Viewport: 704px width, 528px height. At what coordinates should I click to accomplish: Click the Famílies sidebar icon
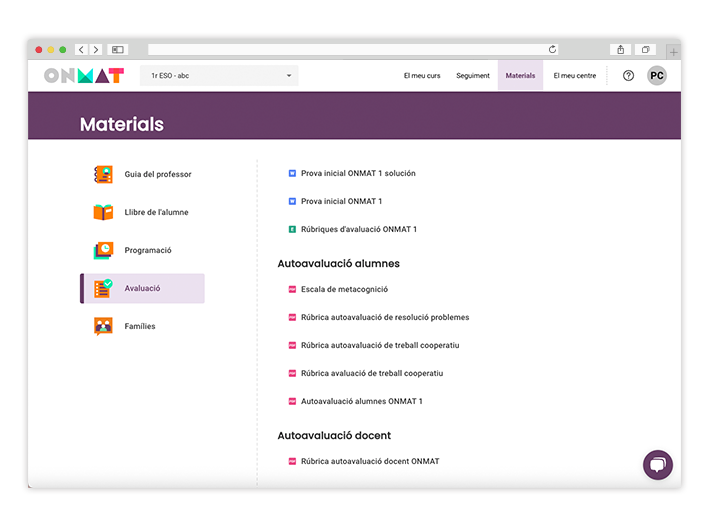[103, 326]
